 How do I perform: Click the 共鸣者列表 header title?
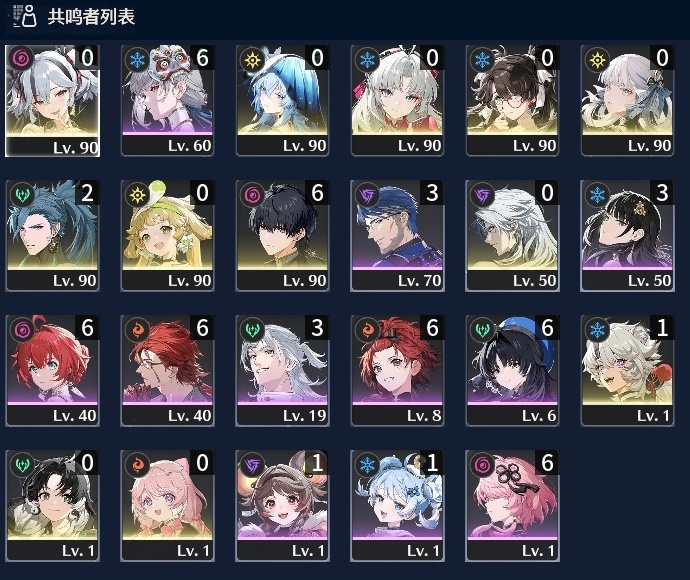coord(91,17)
